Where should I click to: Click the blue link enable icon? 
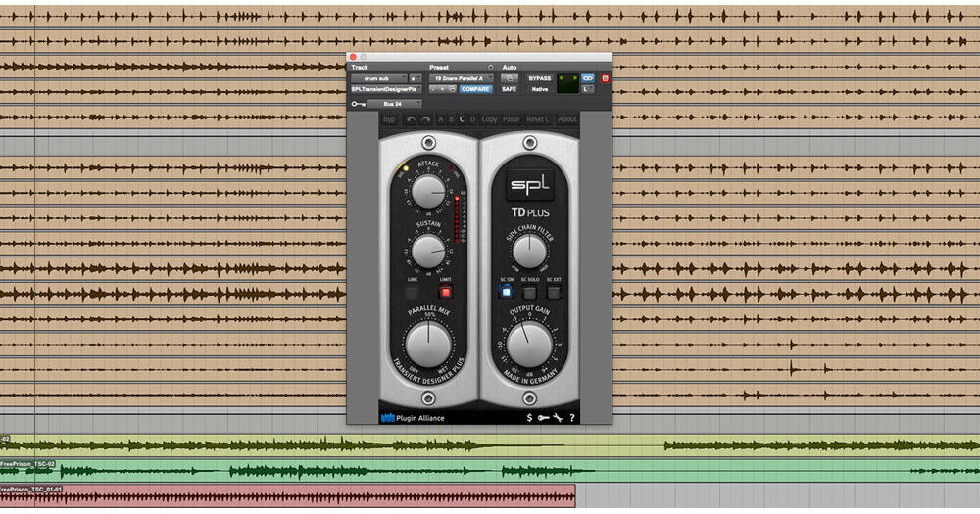click(587, 78)
